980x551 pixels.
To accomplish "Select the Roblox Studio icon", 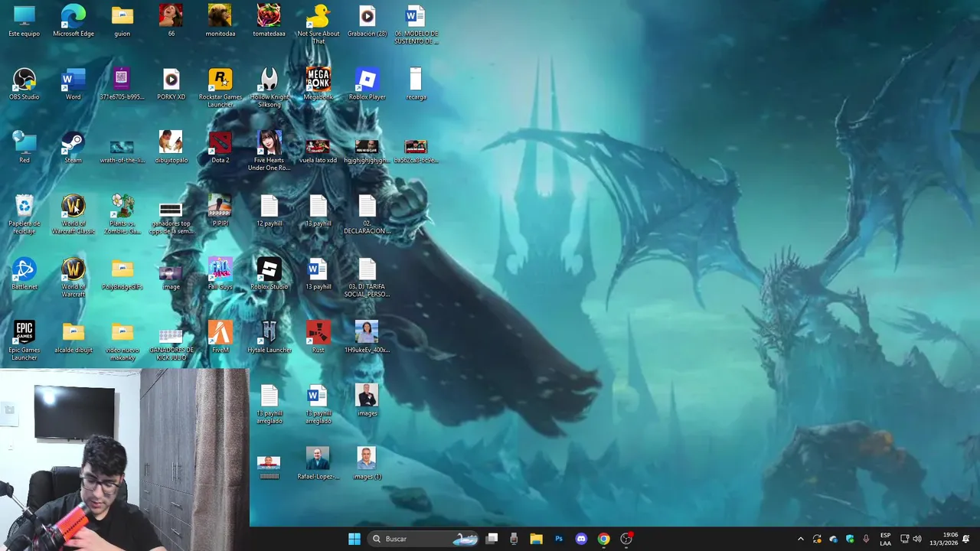I will coord(269,274).
